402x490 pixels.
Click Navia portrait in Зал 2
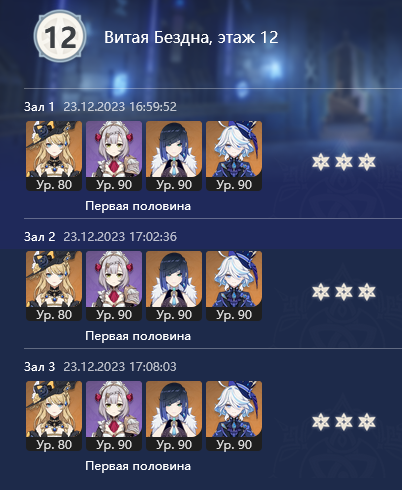[54, 286]
